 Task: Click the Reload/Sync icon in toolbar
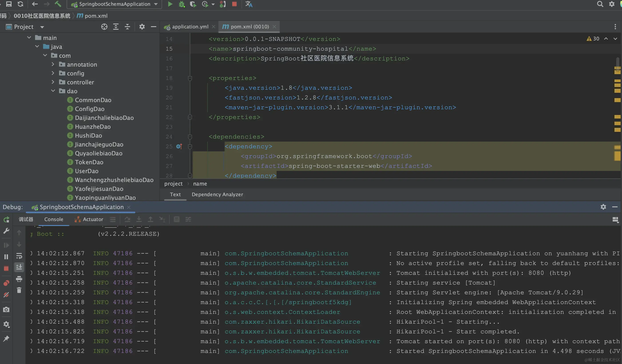pyautogui.click(x=20, y=4)
